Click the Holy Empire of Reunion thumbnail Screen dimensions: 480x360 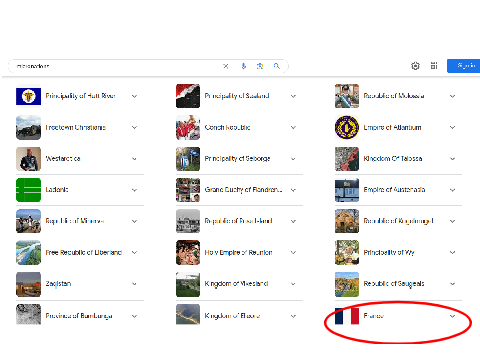[188, 252]
